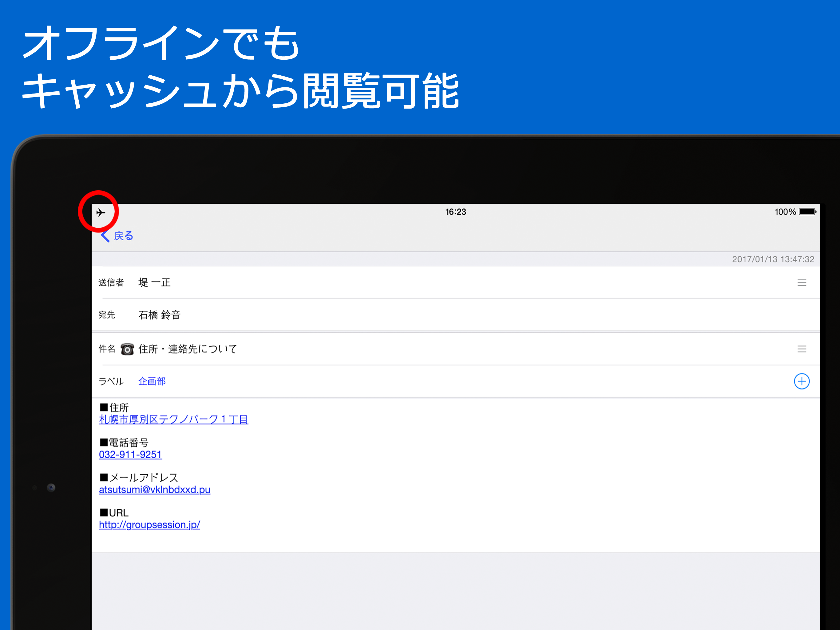Tap the battery icon in status bar
This screenshot has height=630, width=840.
tap(807, 212)
